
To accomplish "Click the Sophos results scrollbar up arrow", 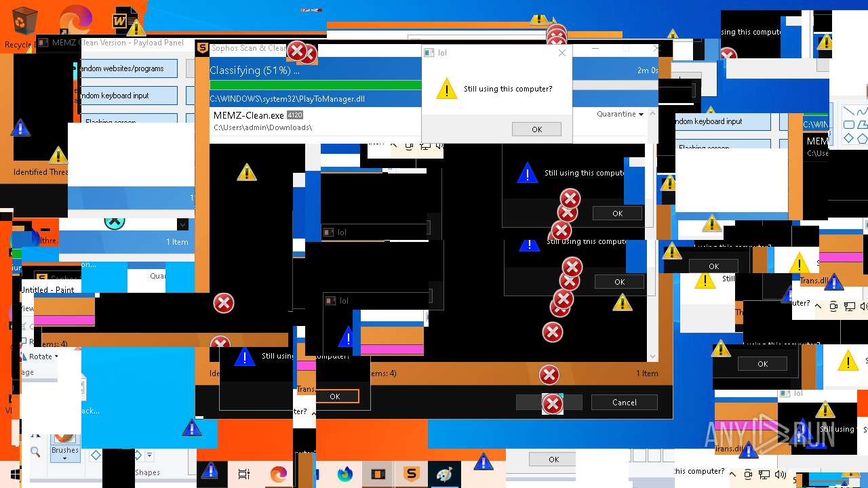I will point(653,114).
